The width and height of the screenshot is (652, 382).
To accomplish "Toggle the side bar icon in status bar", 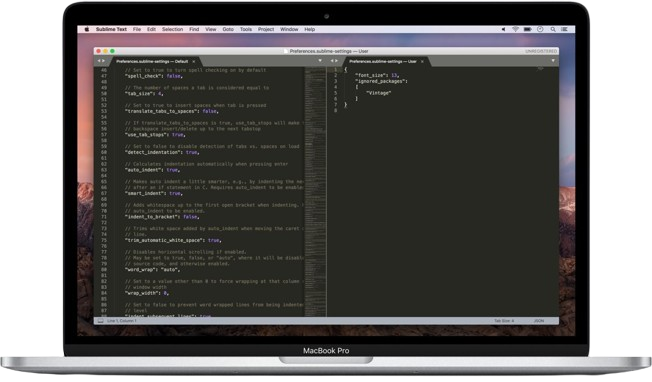I will click(x=100, y=321).
